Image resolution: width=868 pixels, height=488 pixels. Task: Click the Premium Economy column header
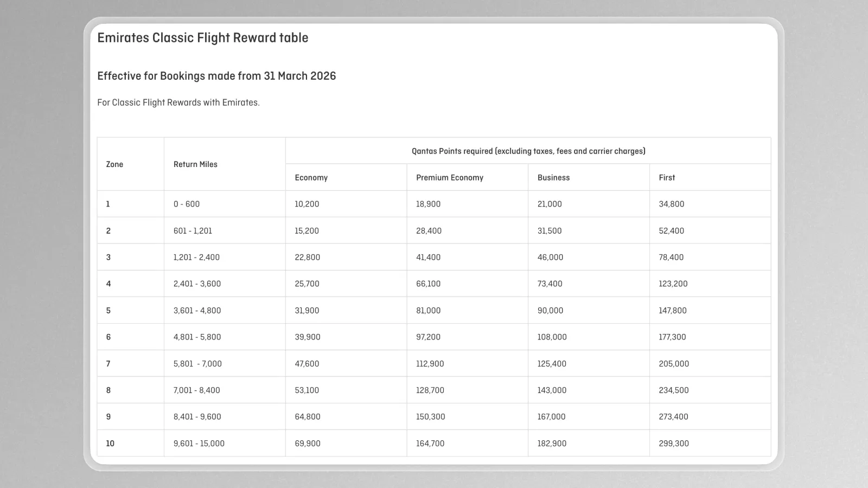pos(468,177)
